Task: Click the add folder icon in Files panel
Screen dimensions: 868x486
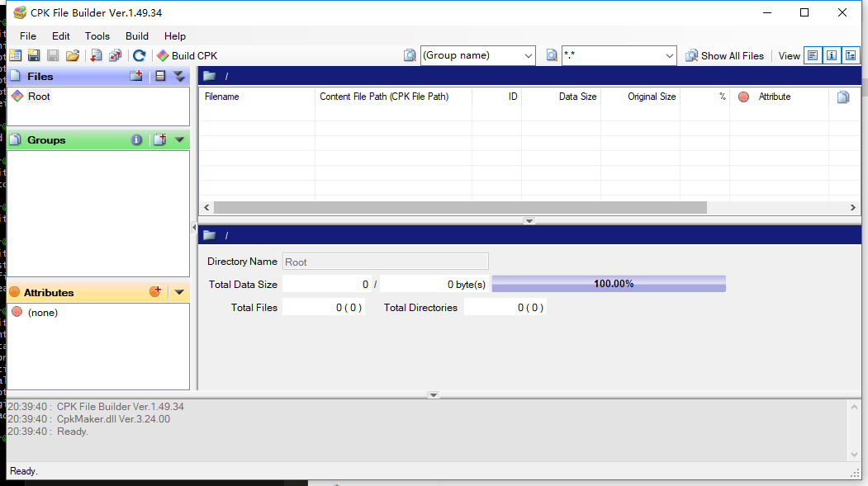Action: (135, 76)
